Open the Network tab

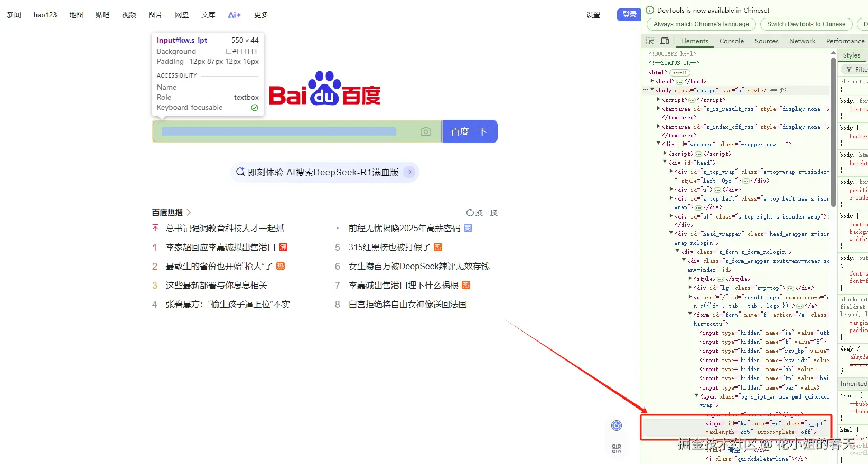point(802,41)
